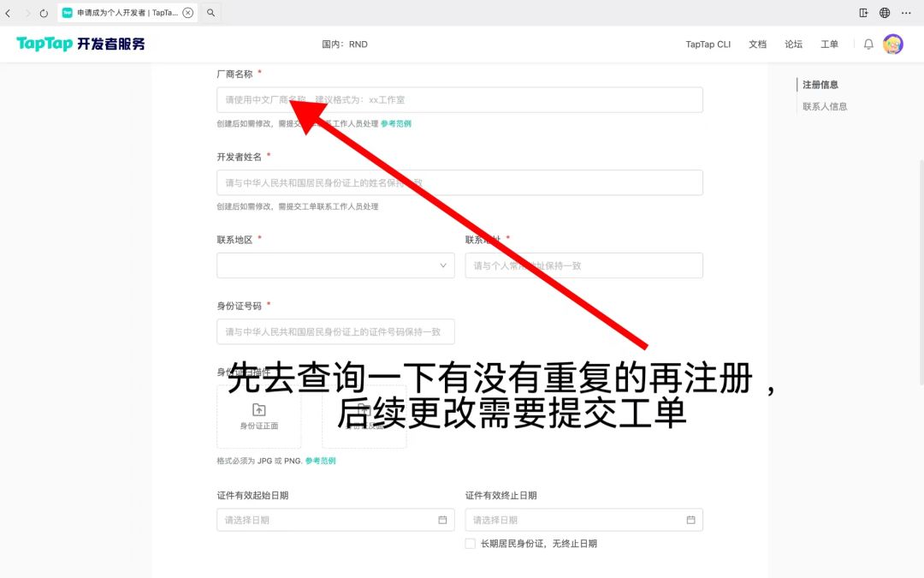Open calendar for 证件有效起始日期
This screenshot has width=924, height=578.
pos(442,520)
